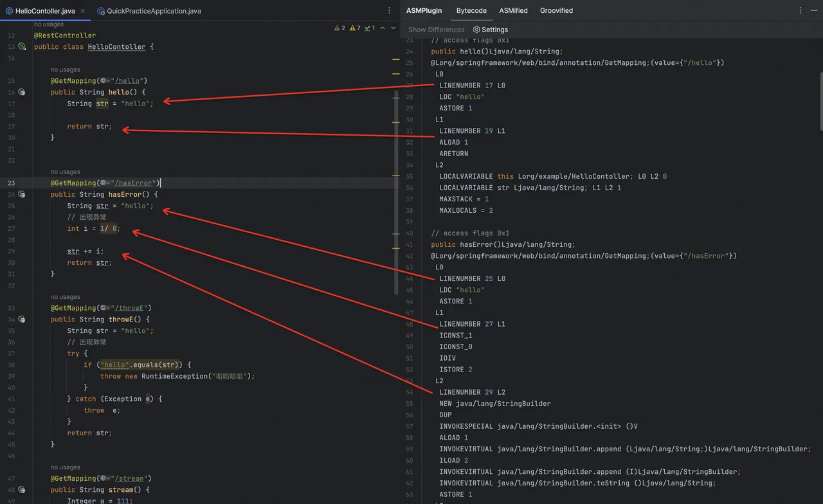Open the globe URL dropdown before "/stream"
823x504 pixels.
click(x=105, y=478)
